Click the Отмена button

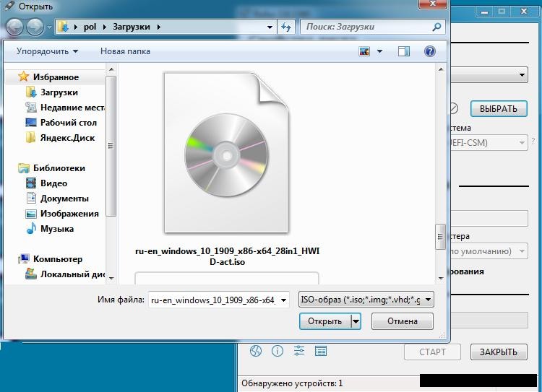(403, 321)
